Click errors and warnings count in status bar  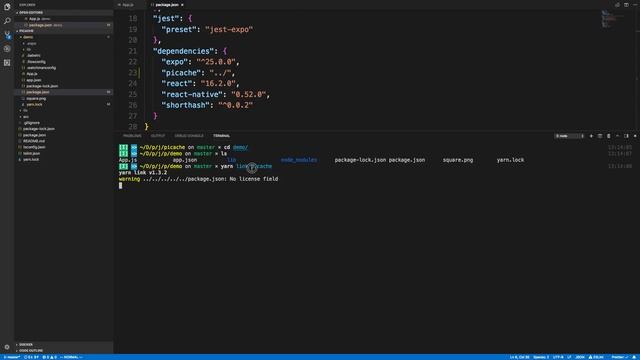[50, 357]
